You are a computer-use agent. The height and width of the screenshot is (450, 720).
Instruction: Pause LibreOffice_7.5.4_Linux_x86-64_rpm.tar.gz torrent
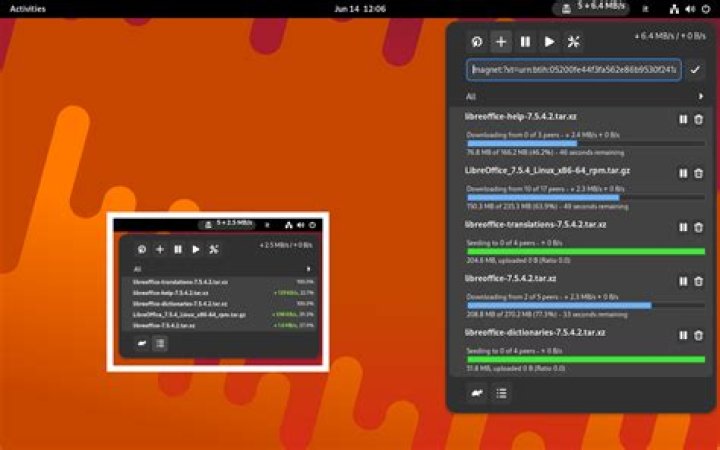click(x=683, y=173)
